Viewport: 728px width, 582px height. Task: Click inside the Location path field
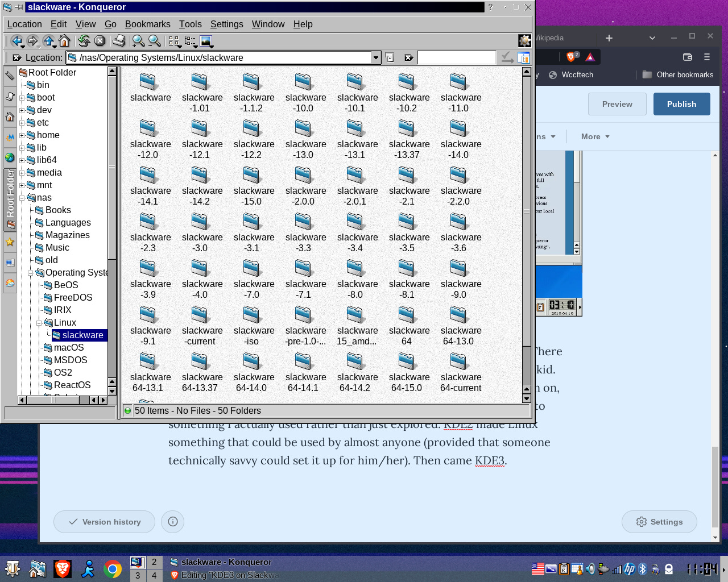pyautogui.click(x=224, y=57)
